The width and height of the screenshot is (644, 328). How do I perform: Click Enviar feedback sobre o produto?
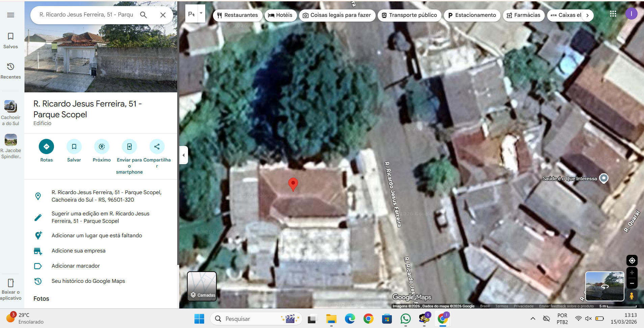[x=566, y=306]
